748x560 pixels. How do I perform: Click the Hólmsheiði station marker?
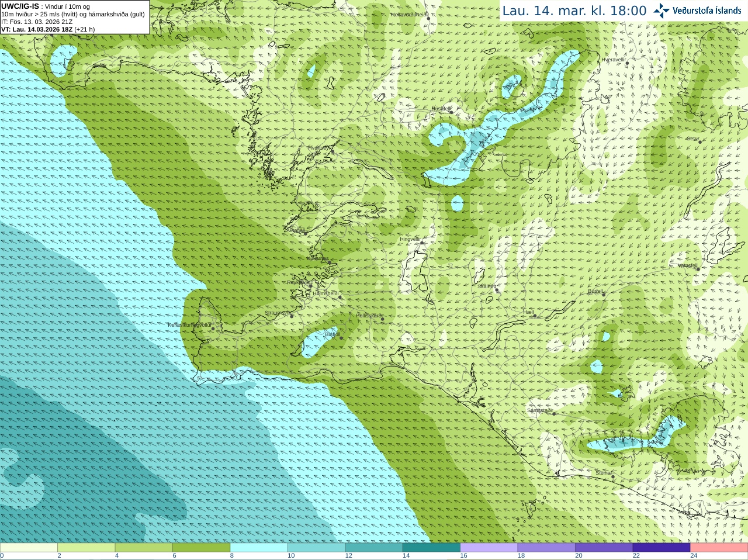(x=340, y=297)
